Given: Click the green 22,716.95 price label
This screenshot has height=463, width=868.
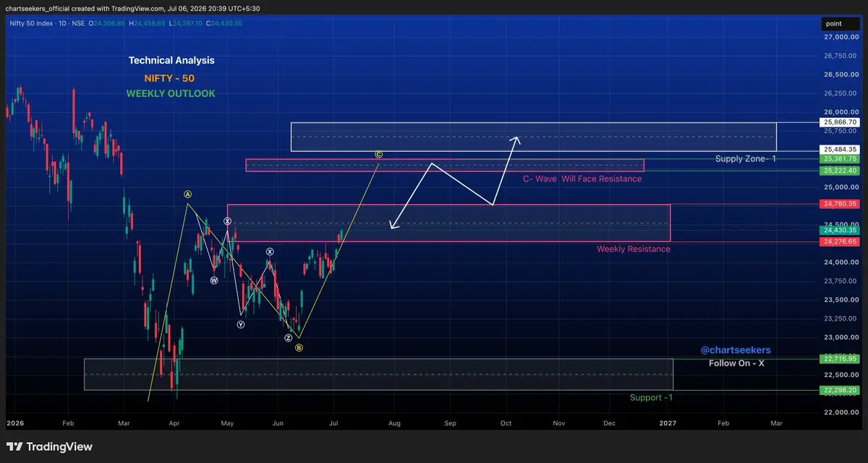Looking at the screenshot, I should pos(840,359).
